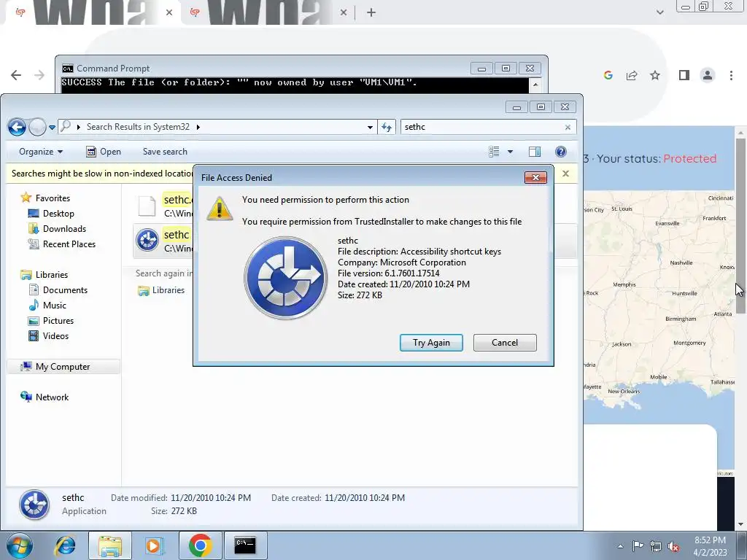
Task: Click Chrome browser back arrow
Action: point(16,75)
